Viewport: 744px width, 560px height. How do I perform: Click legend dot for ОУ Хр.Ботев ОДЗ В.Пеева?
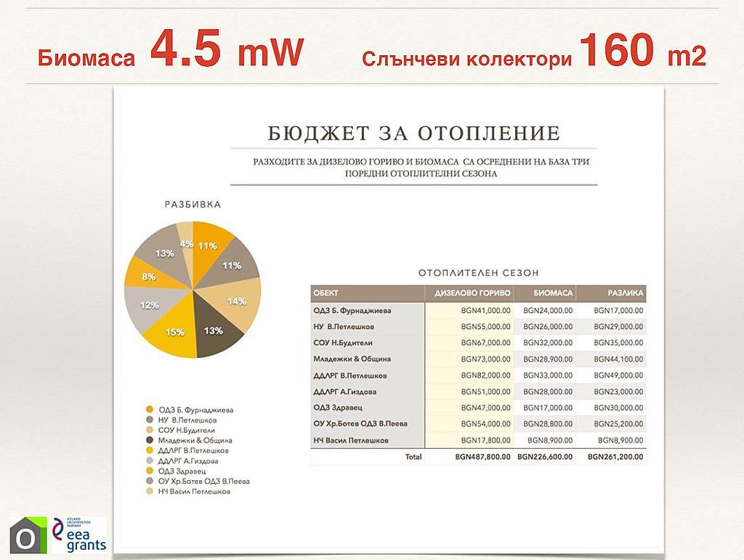[150, 481]
